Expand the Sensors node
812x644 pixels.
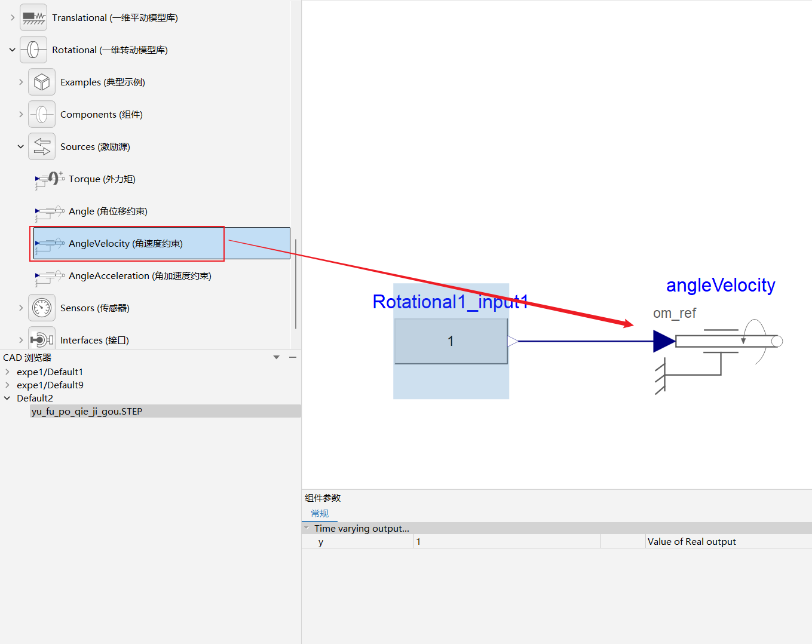[x=21, y=308]
